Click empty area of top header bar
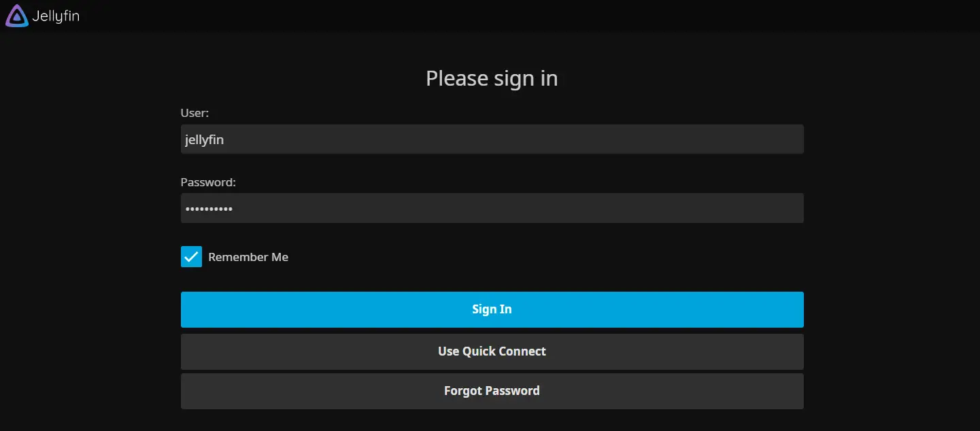The image size is (980, 431). pos(530,16)
